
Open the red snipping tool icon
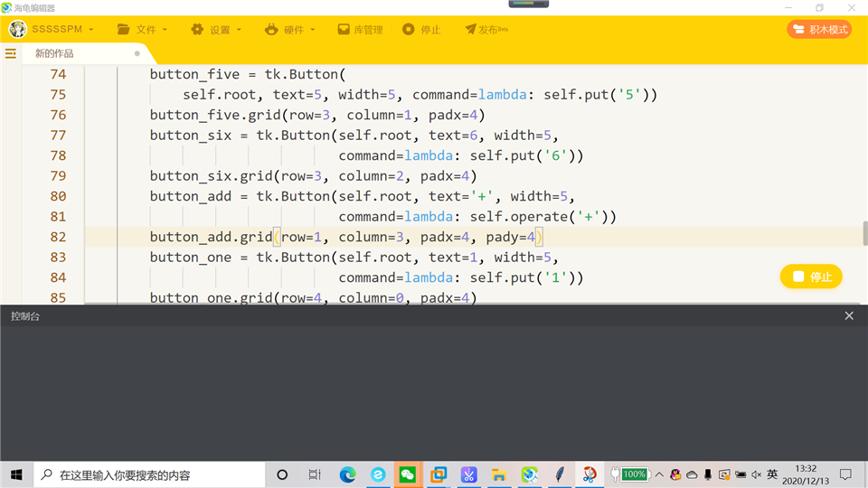point(590,474)
